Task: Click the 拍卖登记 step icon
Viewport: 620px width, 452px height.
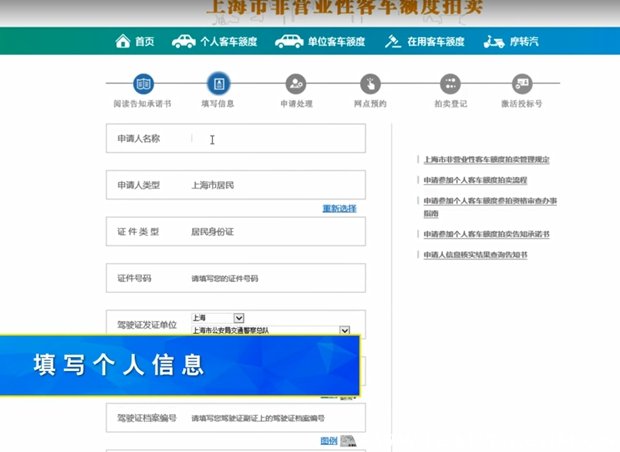Action: pyautogui.click(x=449, y=84)
